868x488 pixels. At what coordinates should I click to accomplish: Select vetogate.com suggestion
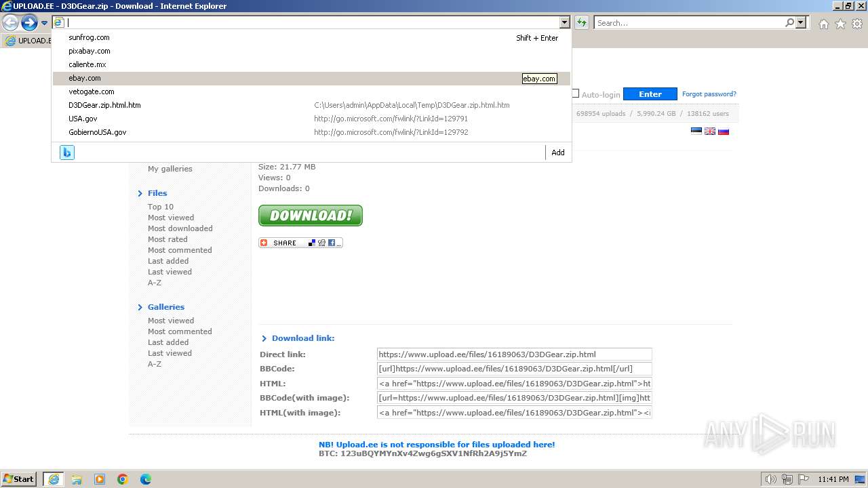click(311, 91)
